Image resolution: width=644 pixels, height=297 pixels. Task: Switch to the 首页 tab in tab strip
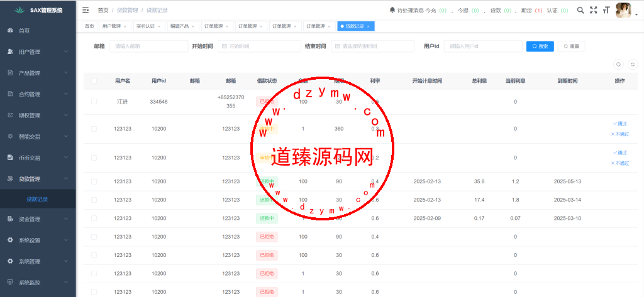[x=89, y=26]
